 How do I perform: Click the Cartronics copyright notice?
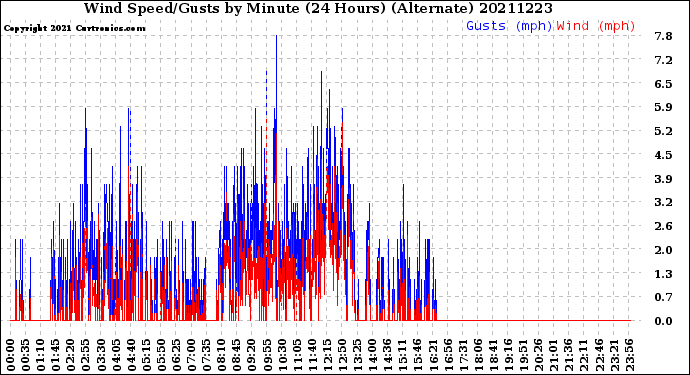click(74, 28)
